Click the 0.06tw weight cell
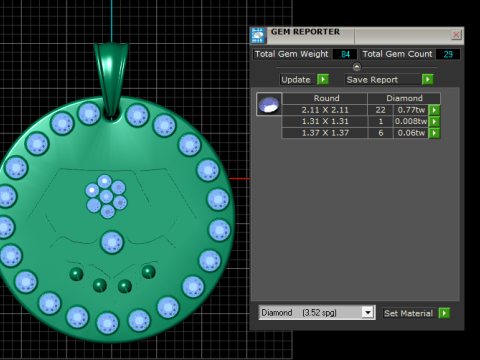 tap(411, 133)
